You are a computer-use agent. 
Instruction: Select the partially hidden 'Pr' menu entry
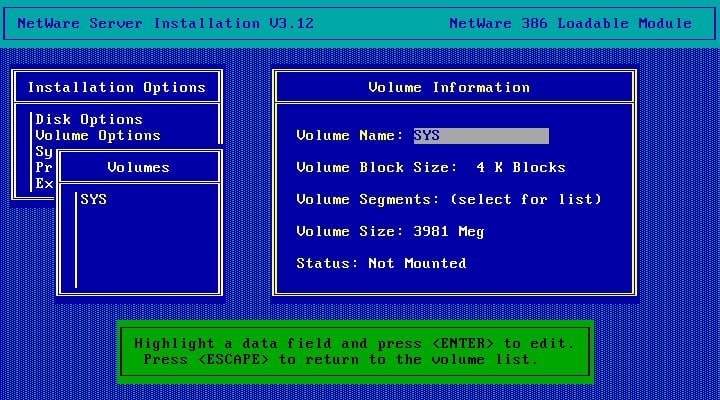44,167
